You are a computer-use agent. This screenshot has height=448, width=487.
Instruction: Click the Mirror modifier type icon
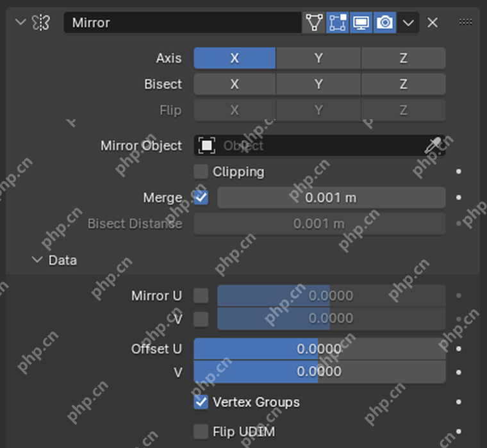[x=40, y=22]
